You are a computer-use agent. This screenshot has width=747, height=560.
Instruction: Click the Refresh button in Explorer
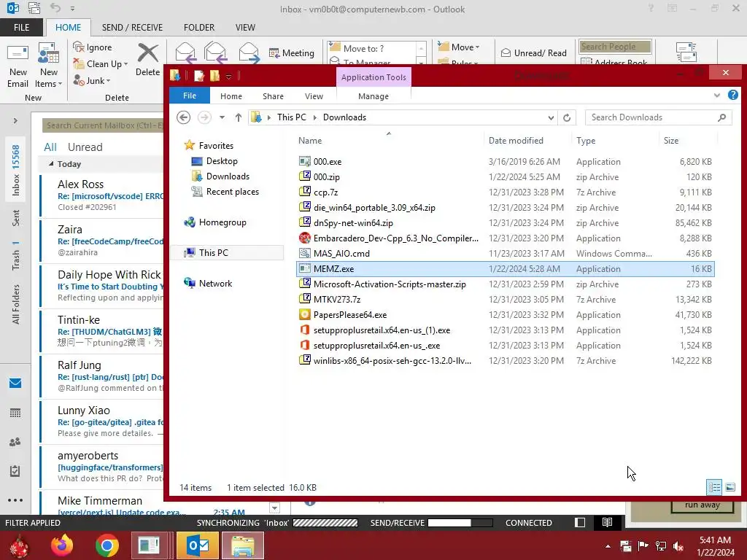pos(567,117)
